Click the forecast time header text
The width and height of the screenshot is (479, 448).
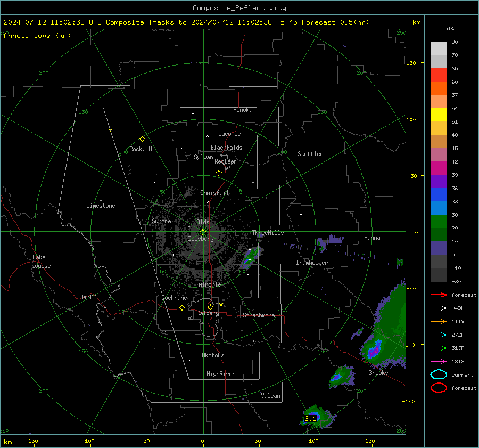(187, 22)
